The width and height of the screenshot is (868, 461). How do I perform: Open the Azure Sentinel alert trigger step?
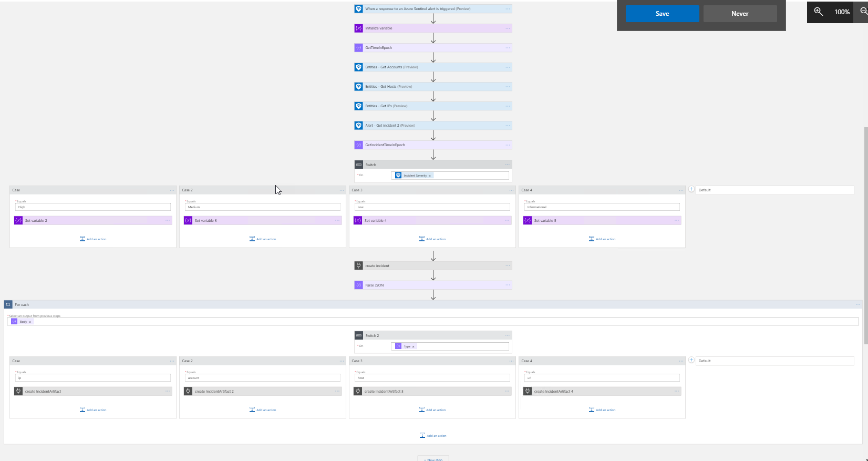(433, 8)
